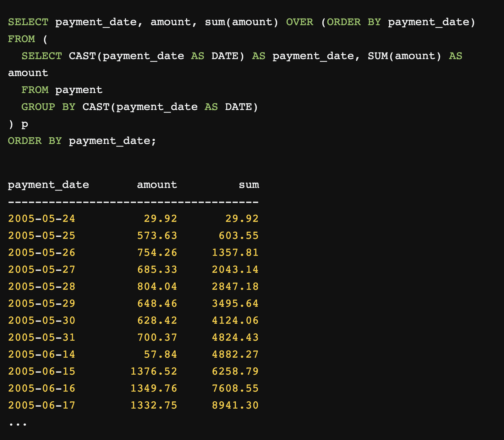504x440 pixels.
Task: Click running sum 7608.55
Action: [x=235, y=388]
